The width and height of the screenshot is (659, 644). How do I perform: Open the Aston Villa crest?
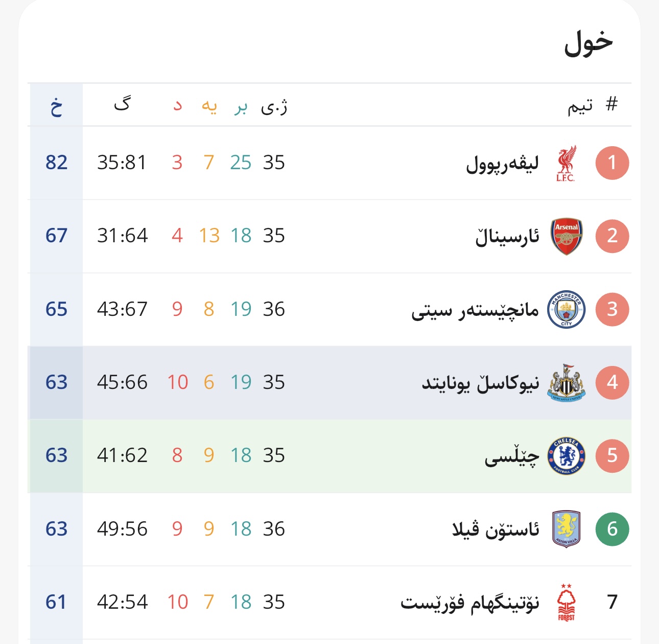point(566,528)
